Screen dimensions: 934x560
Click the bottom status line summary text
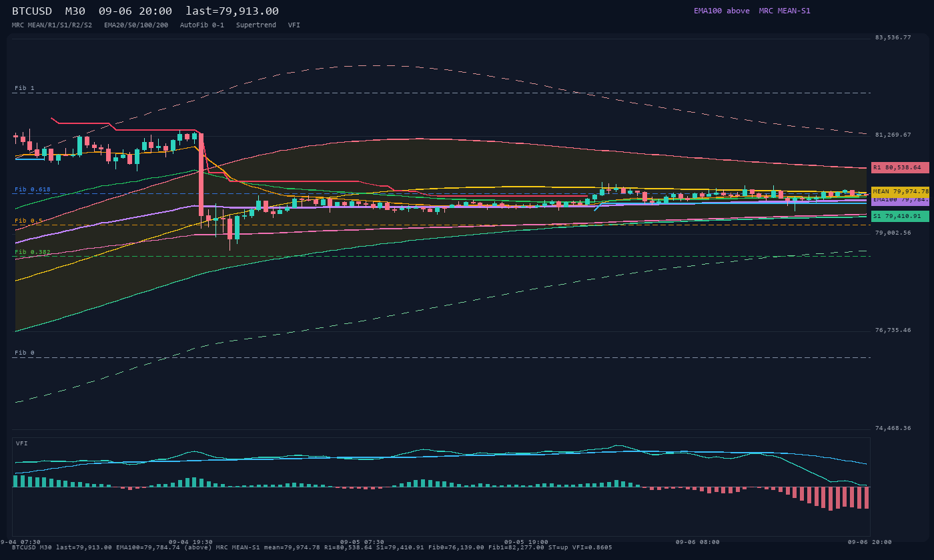click(x=312, y=547)
